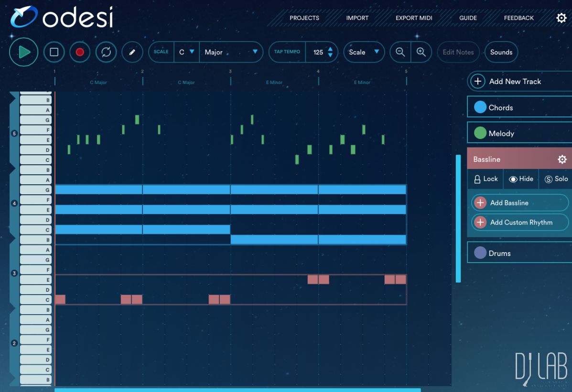Hide the Bassline track
This screenshot has height=392, width=572.
[x=521, y=179]
